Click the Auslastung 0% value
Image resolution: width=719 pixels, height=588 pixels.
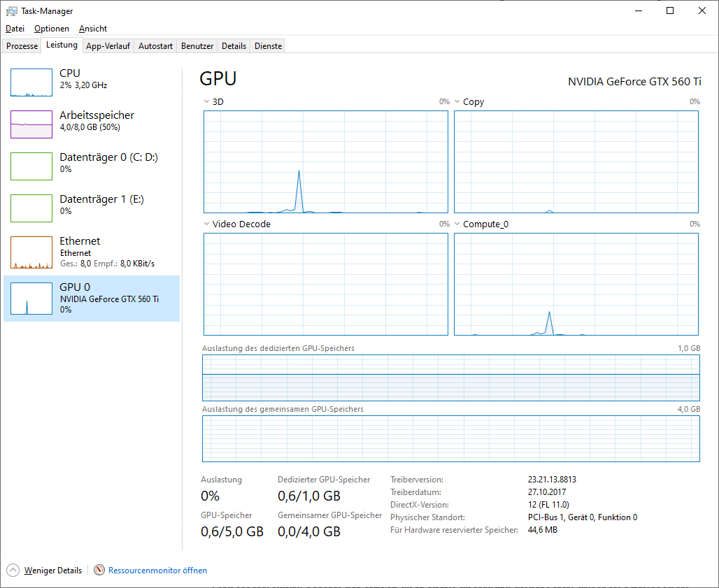[210, 496]
